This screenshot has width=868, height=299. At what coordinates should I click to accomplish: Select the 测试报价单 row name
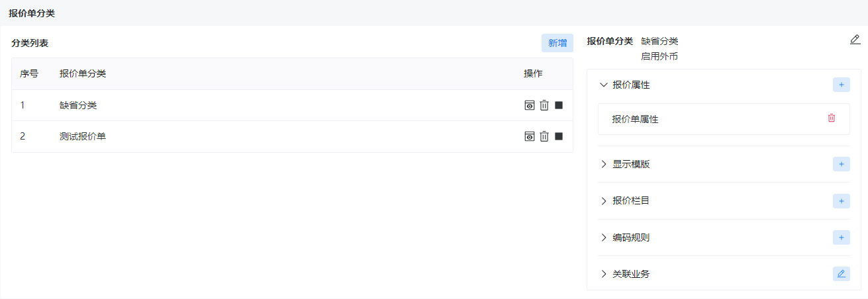click(x=83, y=136)
